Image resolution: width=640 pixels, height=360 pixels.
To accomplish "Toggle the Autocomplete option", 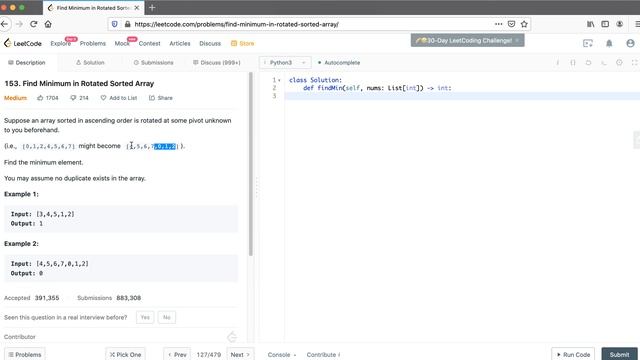I will coord(339,62).
